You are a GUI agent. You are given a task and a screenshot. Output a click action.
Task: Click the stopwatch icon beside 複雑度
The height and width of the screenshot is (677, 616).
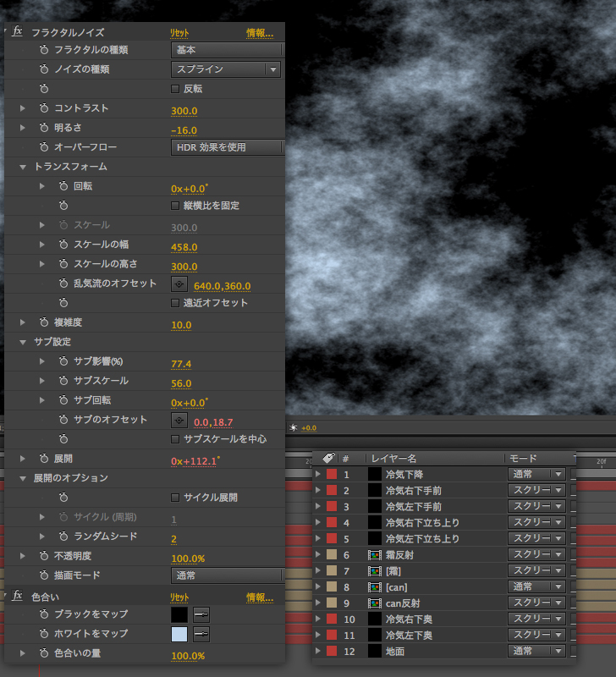click(x=44, y=322)
